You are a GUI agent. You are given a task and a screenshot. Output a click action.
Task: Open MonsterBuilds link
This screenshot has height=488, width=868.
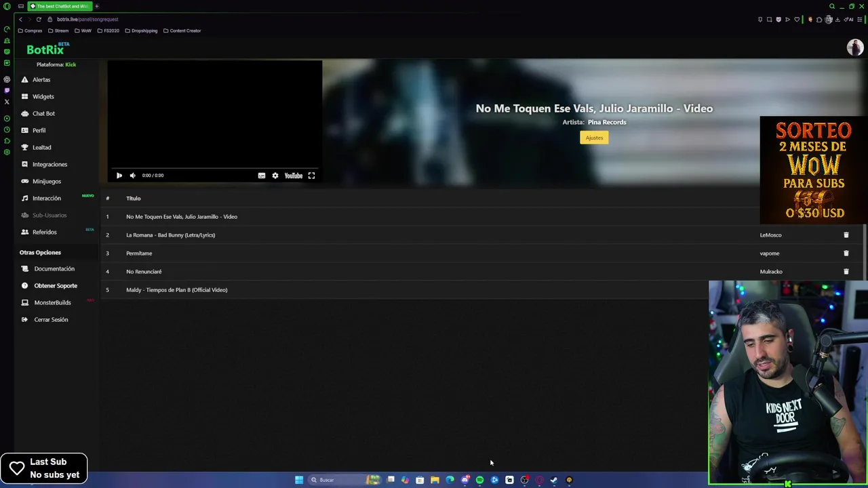pyautogui.click(x=52, y=303)
